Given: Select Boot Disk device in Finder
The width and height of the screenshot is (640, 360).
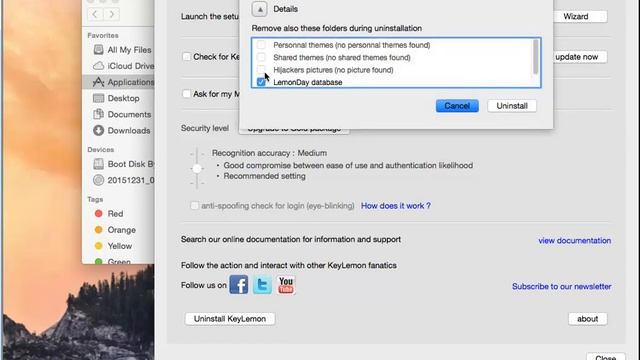Looking at the screenshot, I should (123, 164).
